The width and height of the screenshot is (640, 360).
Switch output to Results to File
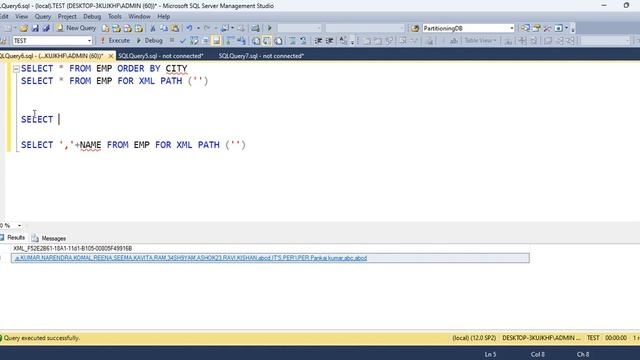(x=278, y=41)
